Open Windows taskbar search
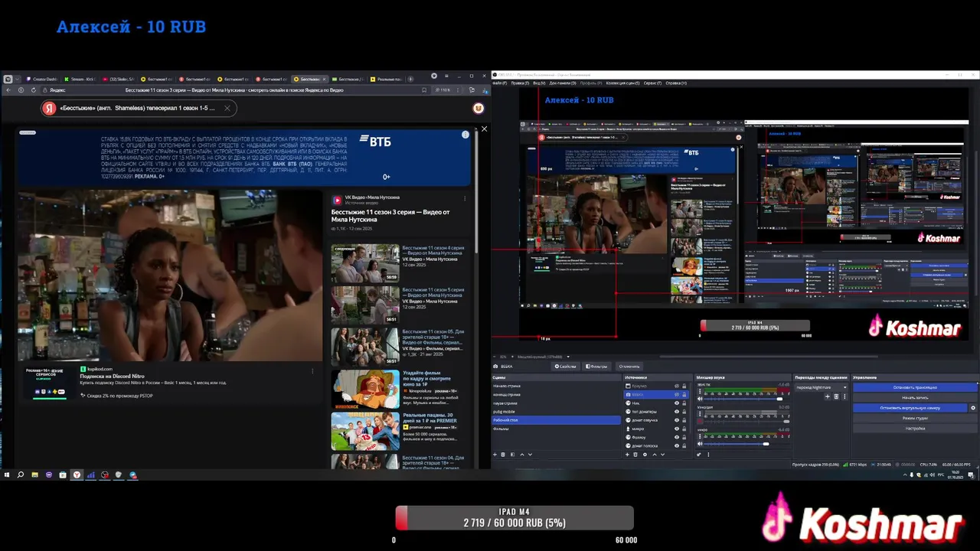The width and height of the screenshot is (980, 551). (21, 474)
